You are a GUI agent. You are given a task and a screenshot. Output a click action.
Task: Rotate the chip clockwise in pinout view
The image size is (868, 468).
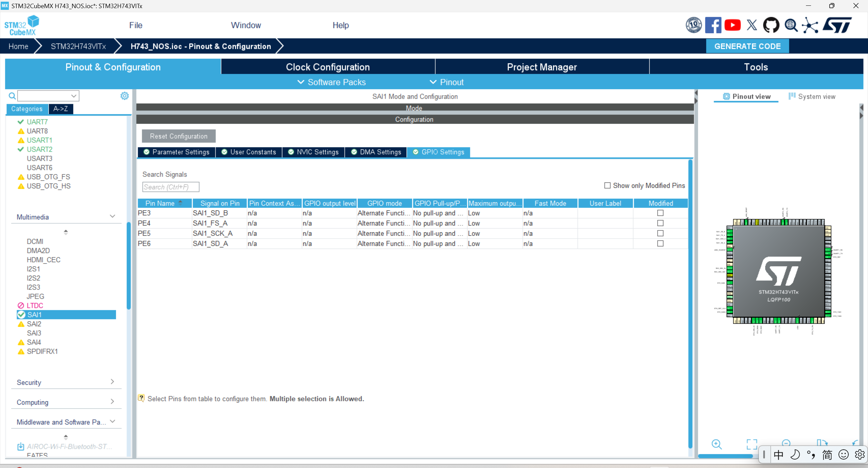point(822,443)
